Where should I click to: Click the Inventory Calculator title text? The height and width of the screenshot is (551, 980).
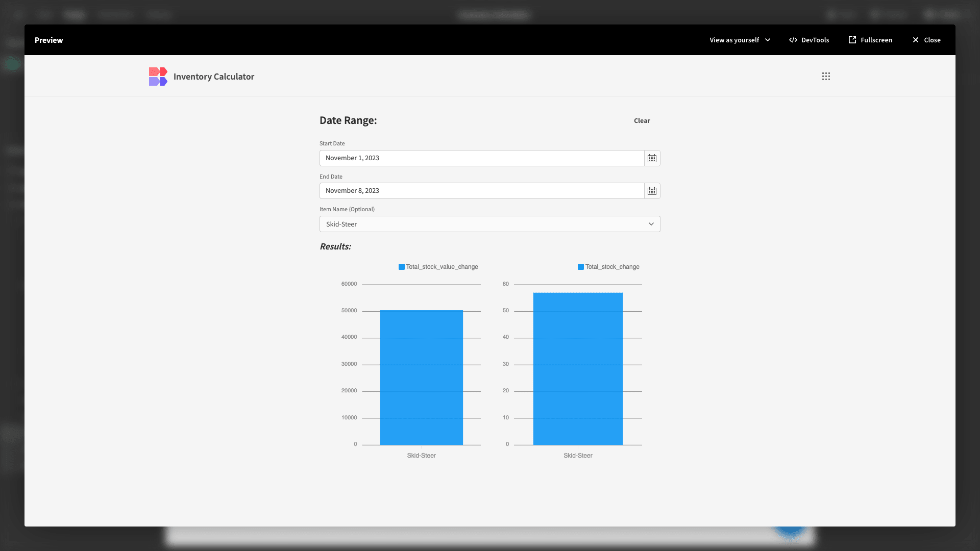214,77
